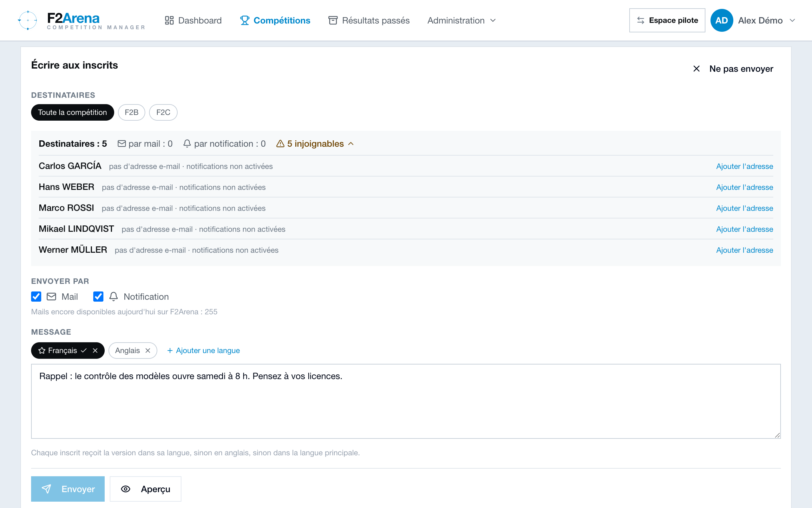Click the AD user avatar
Viewport: 812px width, 508px height.
tap(721, 21)
